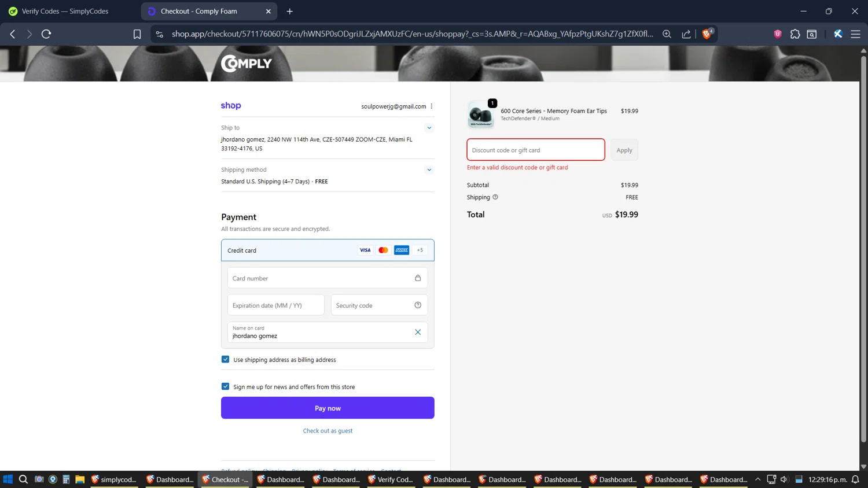
Task: Click the Amex card logo
Action: pos(402,250)
